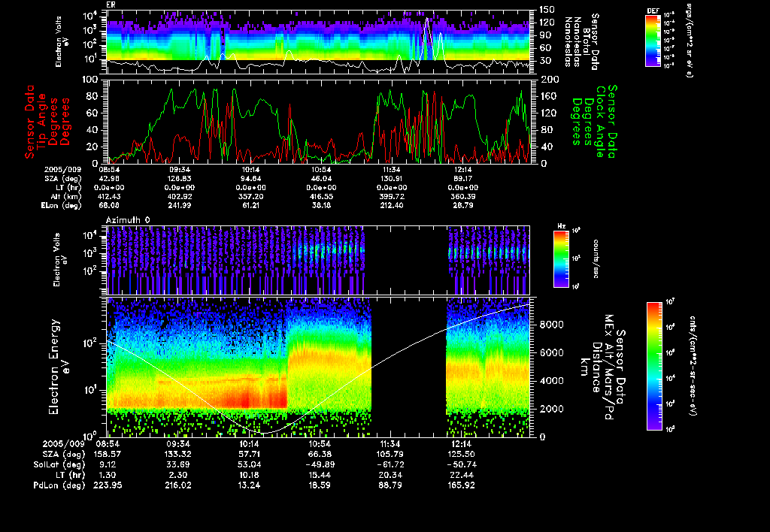Click the SZA value 57.71

pyautogui.click(x=250, y=455)
